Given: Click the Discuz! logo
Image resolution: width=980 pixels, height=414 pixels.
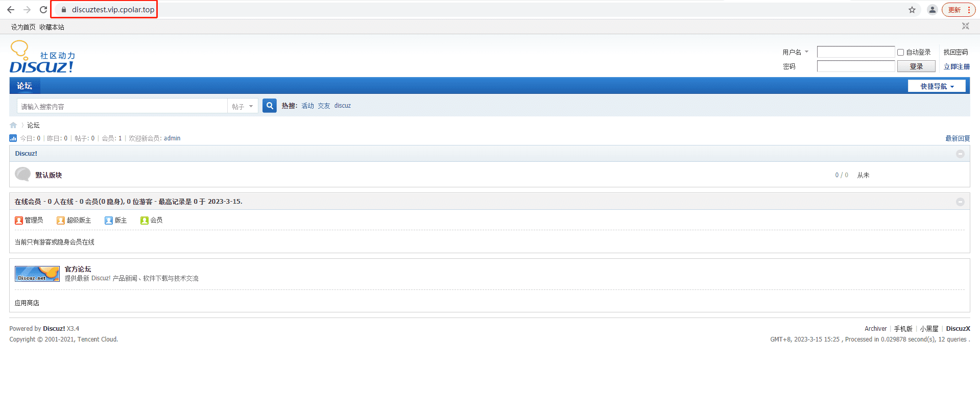Looking at the screenshot, I should [x=42, y=57].
